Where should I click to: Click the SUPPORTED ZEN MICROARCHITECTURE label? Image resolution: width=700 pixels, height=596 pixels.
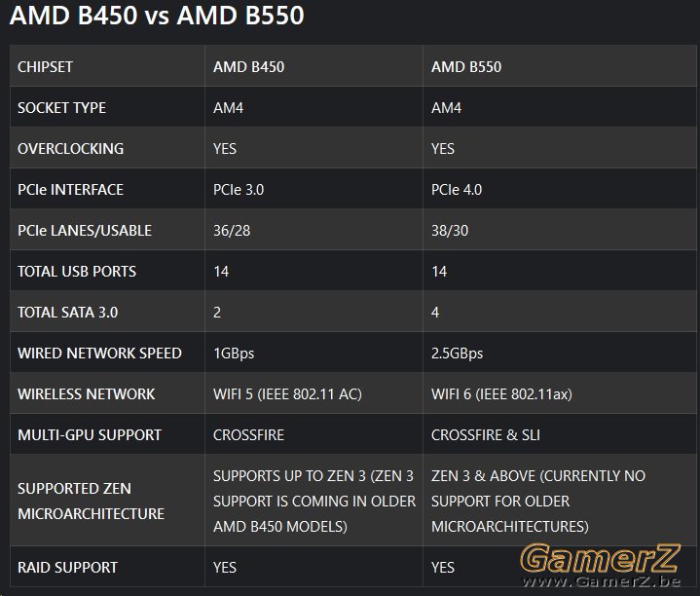tap(92, 501)
